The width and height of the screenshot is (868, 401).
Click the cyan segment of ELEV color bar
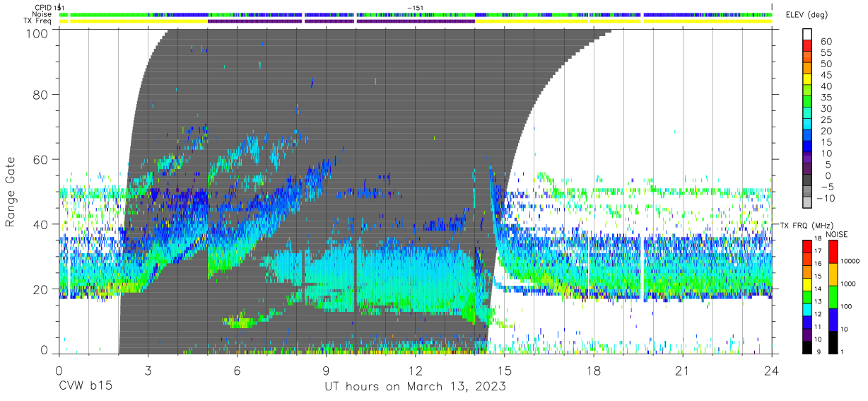click(x=807, y=124)
